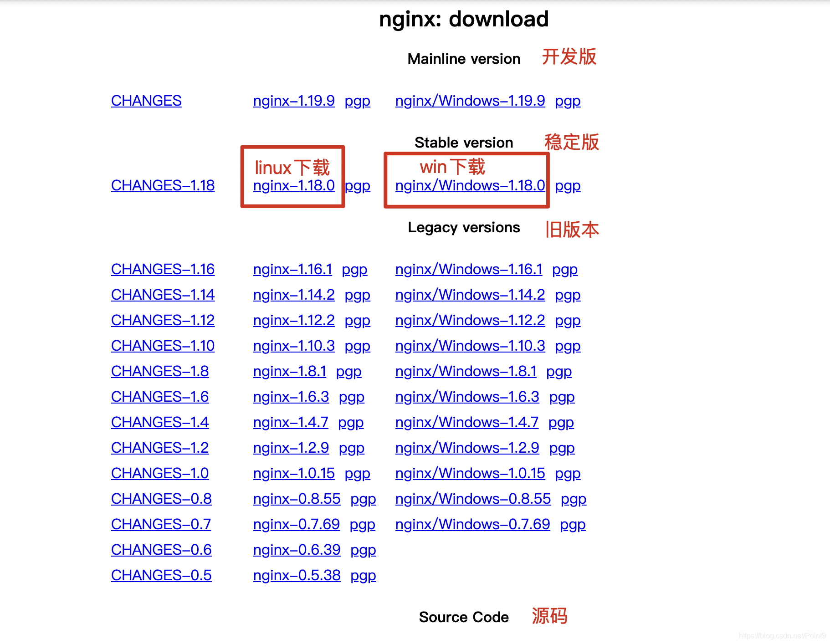Open pgp signature for nginx/Windows-1.0.15
This screenshot has width=830, height=644.
pyautogui.click(x=568, y=473)
